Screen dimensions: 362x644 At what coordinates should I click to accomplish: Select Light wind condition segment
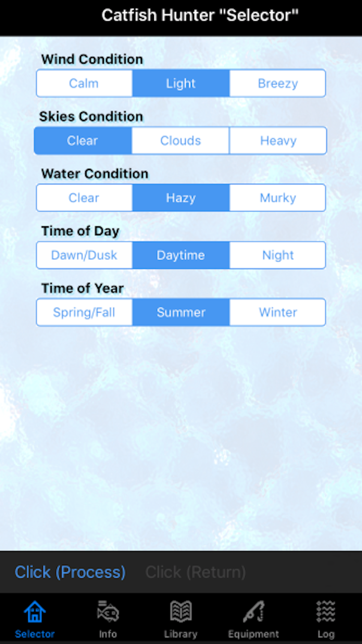181,83
